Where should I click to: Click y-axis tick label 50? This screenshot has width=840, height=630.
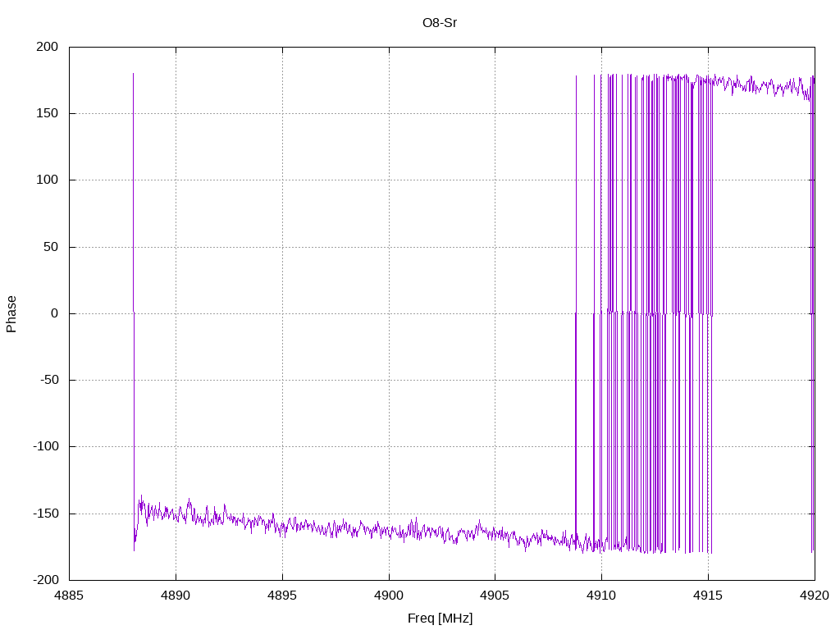[51, 247]
